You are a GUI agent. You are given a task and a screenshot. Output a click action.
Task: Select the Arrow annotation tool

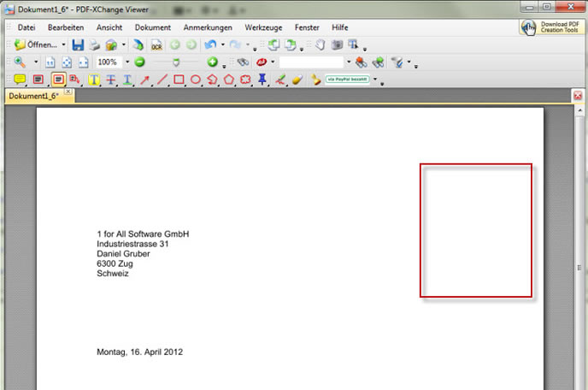[x=144, y=80]
